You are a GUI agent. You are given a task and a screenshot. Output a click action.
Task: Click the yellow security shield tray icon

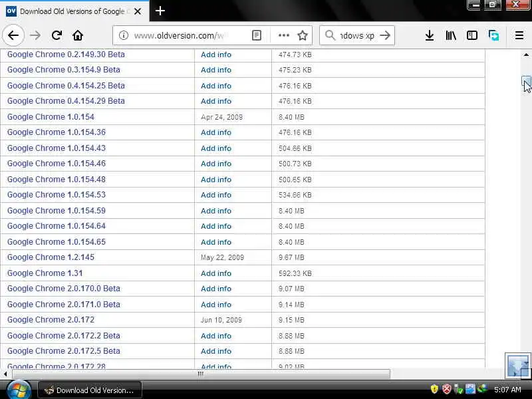pos(434,389)
